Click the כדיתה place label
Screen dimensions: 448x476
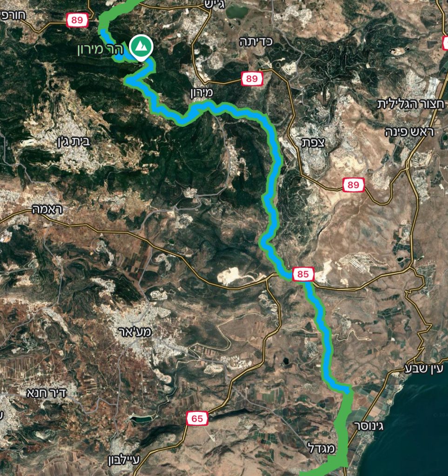click(x=256, y=41)
